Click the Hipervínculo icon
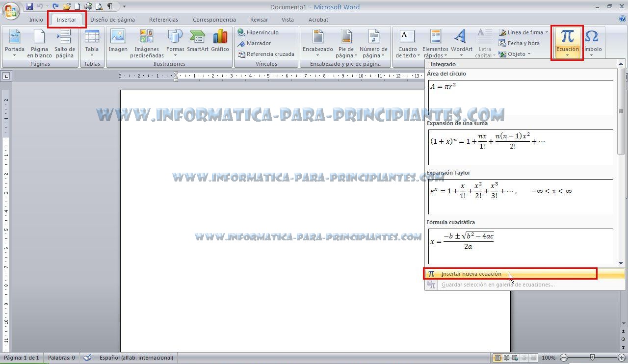Screen dimensions: 628x364 click(x=242, y=32)
